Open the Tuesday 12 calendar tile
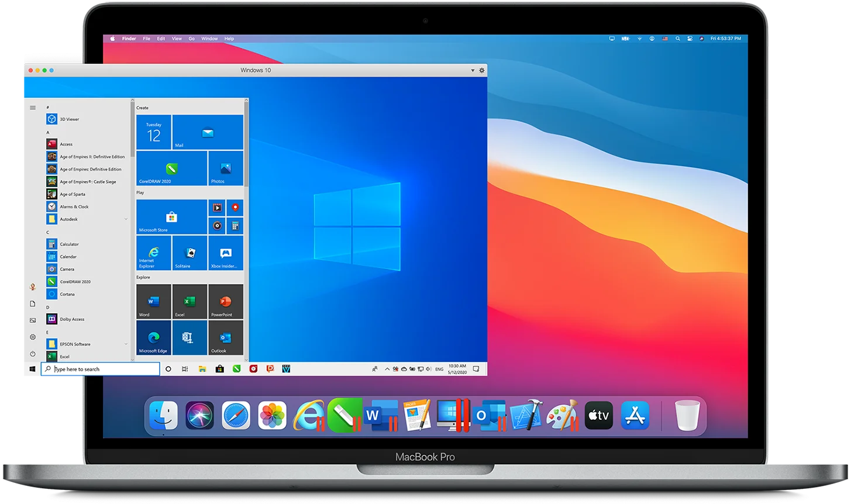851x504 pixels. 154,132
